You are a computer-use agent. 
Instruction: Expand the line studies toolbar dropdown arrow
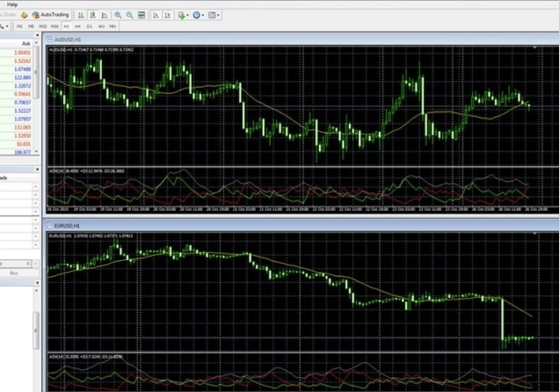(7, 26)
